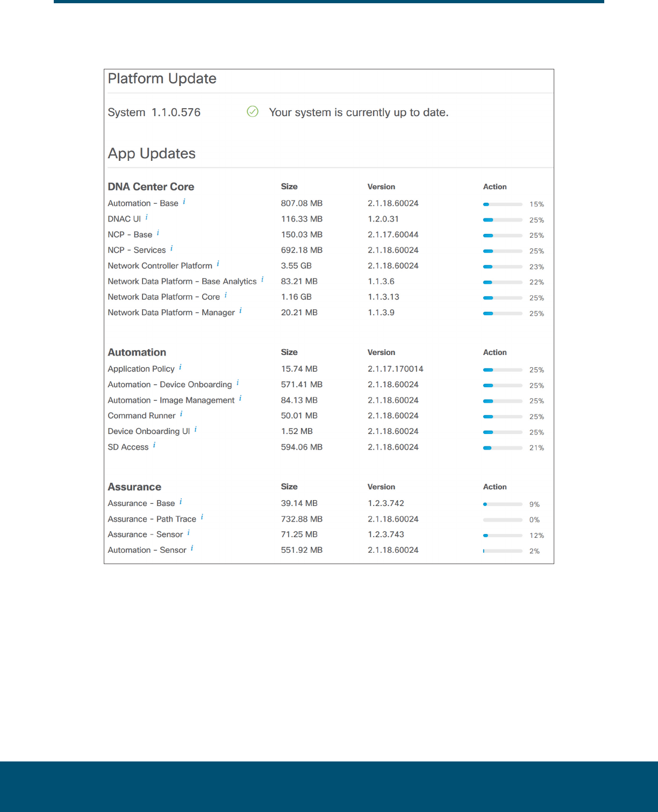Click Automation - Sensor progress bar at 2%
This screenshot has height=812, width=658.
point(503,551)
